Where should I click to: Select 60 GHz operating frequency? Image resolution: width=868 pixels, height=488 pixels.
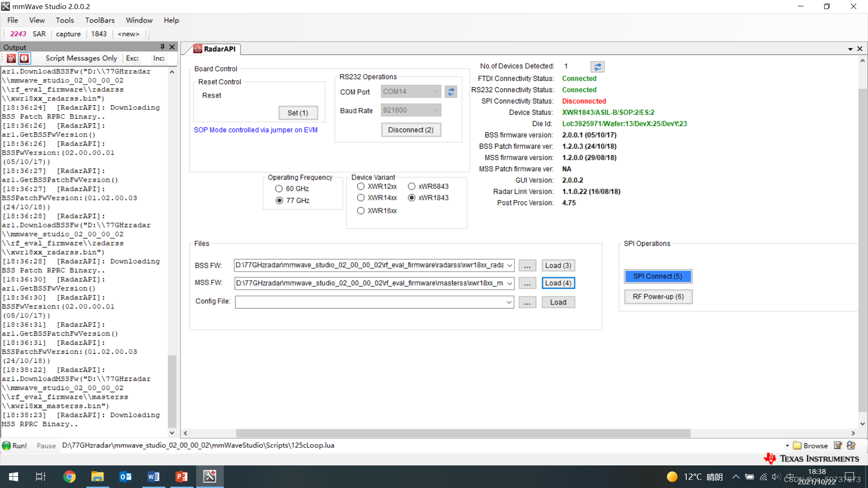click(x=292, y=189)
